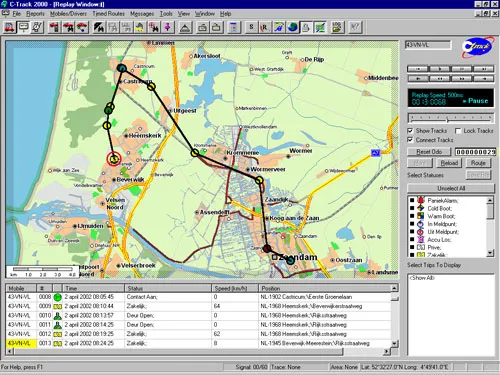Click the Unselect All button
Image resolution: width=500 pixels, height=375 pixels.
[451, 188]
